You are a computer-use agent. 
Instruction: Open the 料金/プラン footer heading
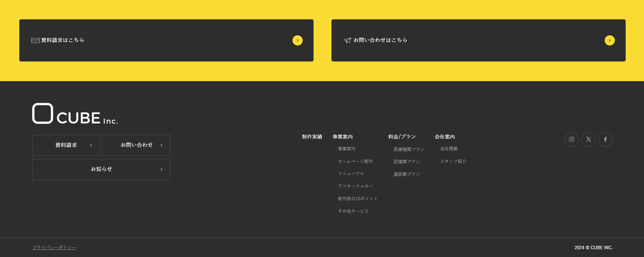(402, 137)
